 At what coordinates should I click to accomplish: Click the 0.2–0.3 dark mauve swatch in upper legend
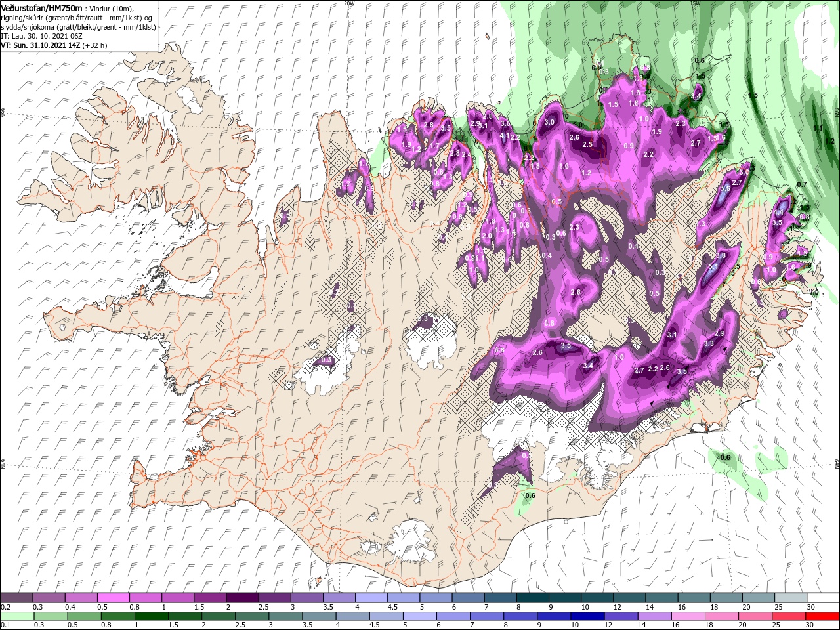(x=16, y=598)
